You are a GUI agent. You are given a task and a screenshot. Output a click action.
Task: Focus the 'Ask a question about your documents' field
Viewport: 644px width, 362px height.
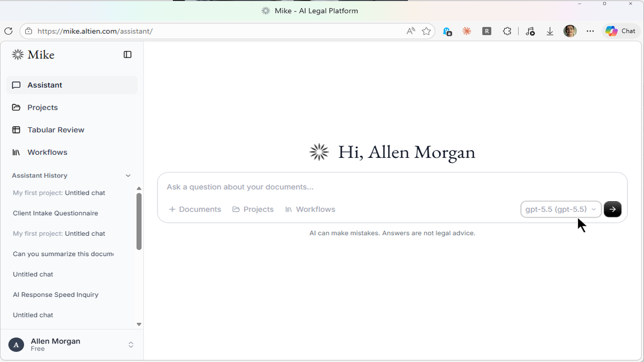(392, 187)
